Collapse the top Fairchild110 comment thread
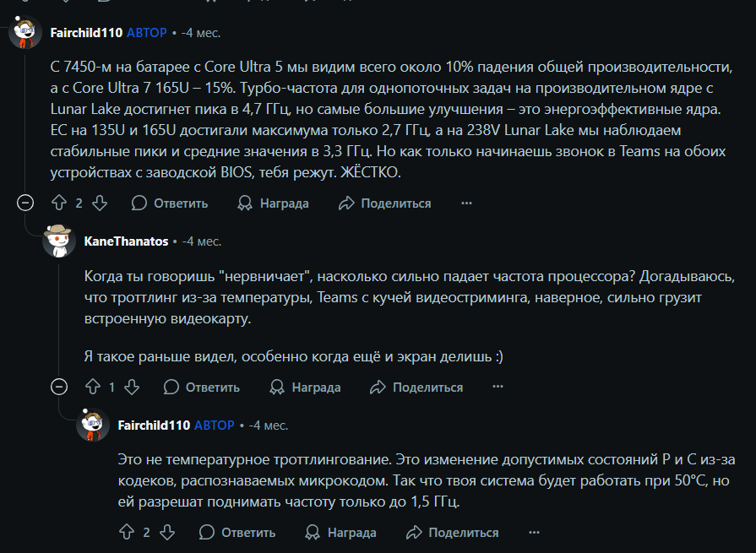Screen dimensions: 756x553 25,203
